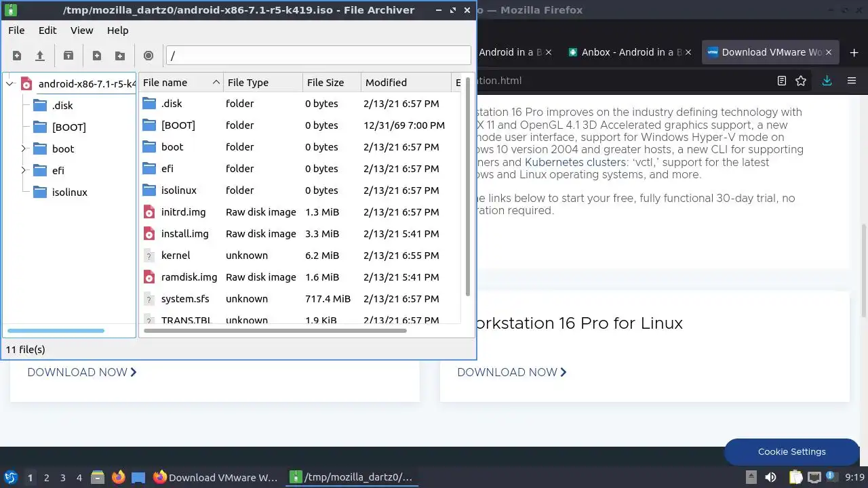The height and width of the screenshot is (488, 868).
Task: Sort by the File Size column header
Action: coord(332,82)
